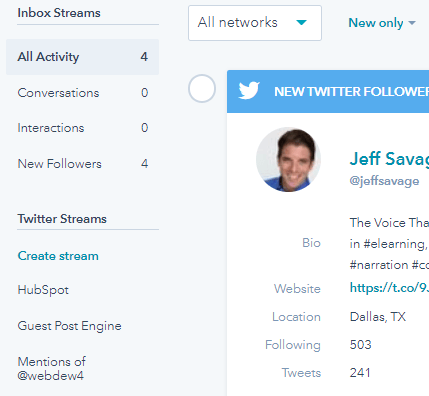429x396 pixels.
Task: Click the #elearning bio line
Action: 389,244
